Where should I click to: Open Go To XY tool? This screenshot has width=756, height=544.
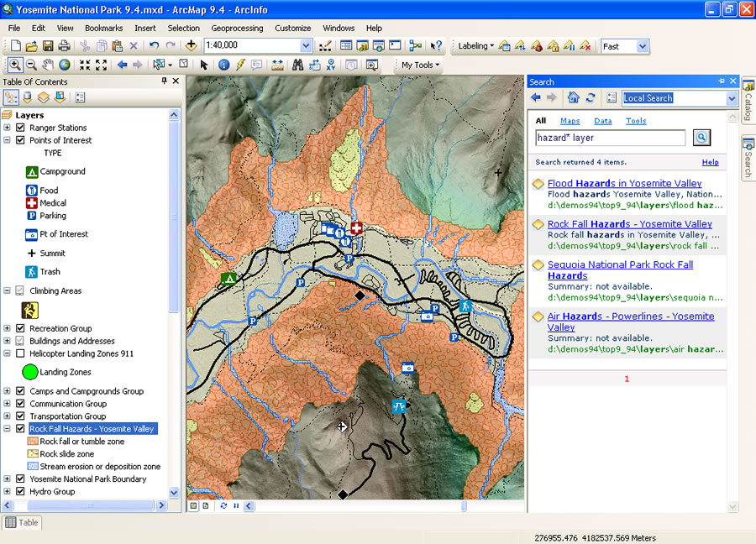coord(331,65)
